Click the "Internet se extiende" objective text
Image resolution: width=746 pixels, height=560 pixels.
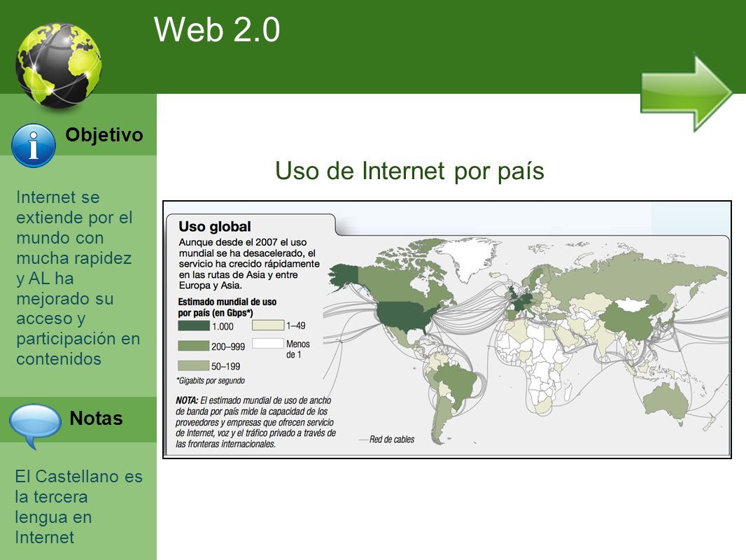(x=78, y=278)
